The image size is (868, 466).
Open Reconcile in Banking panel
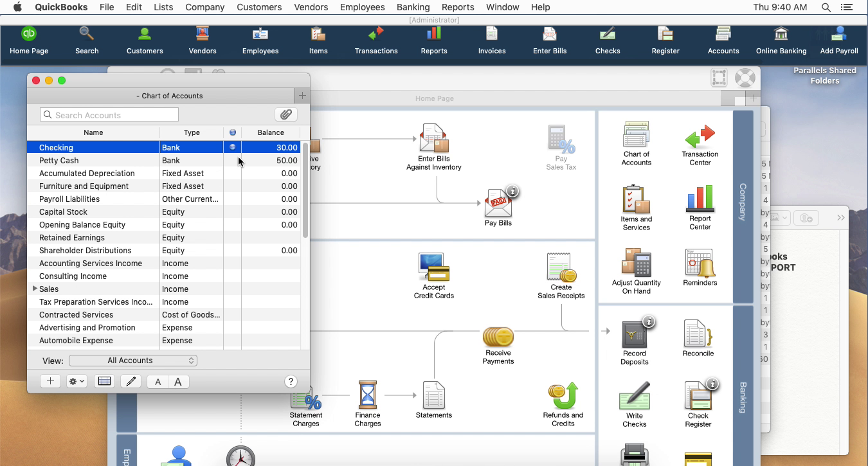click(x=698, y=338)
